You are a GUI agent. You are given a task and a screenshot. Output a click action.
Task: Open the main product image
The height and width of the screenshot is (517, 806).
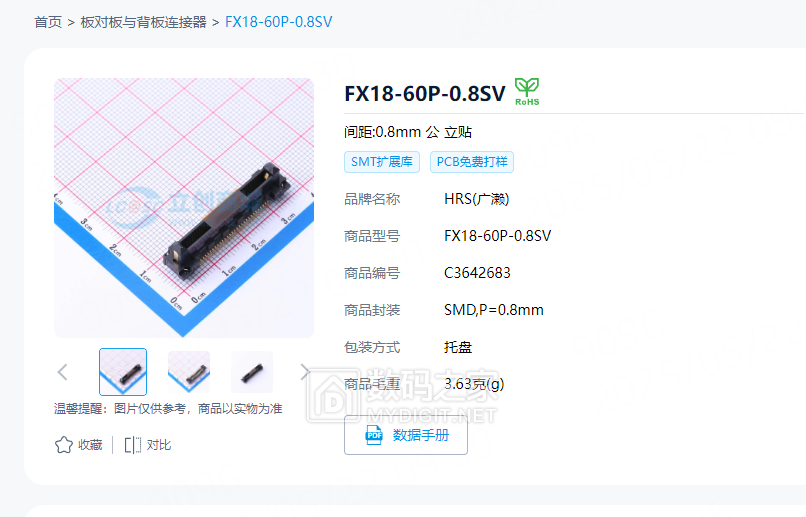click(184, 208)
